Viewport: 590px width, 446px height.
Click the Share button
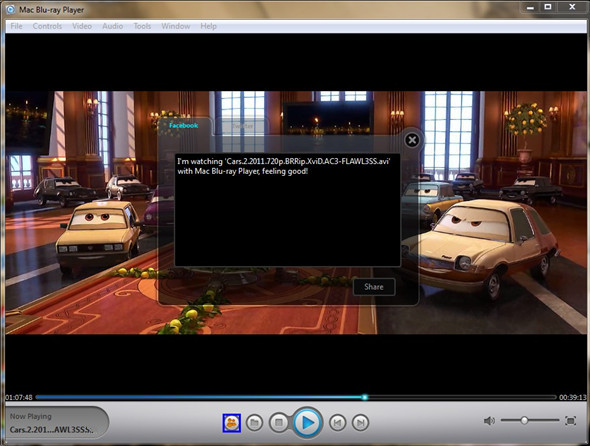374,287
